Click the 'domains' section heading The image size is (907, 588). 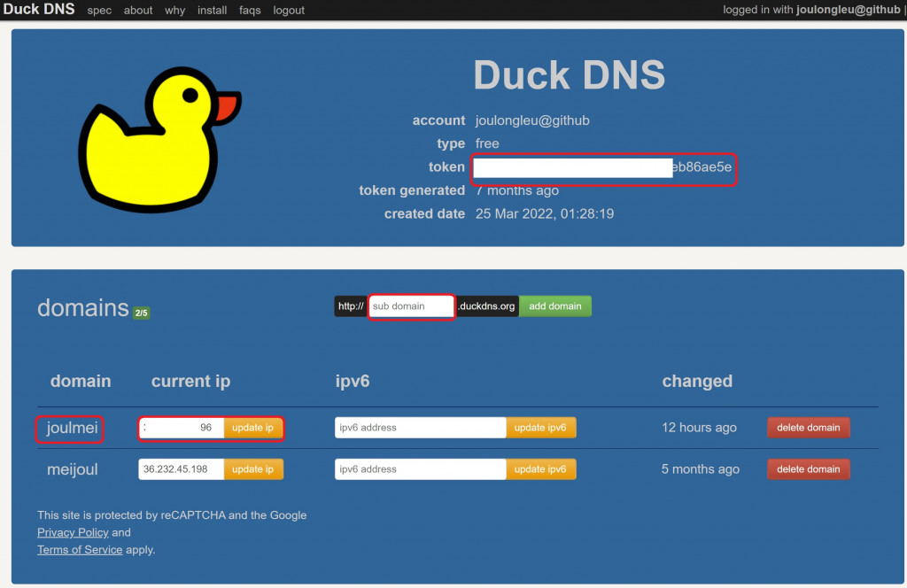(x=82, y=308)
